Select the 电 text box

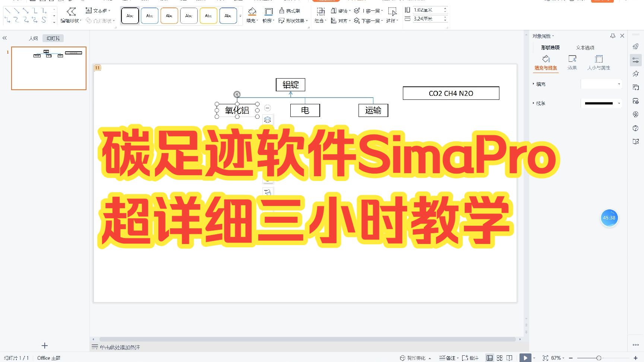coord(305,110)
